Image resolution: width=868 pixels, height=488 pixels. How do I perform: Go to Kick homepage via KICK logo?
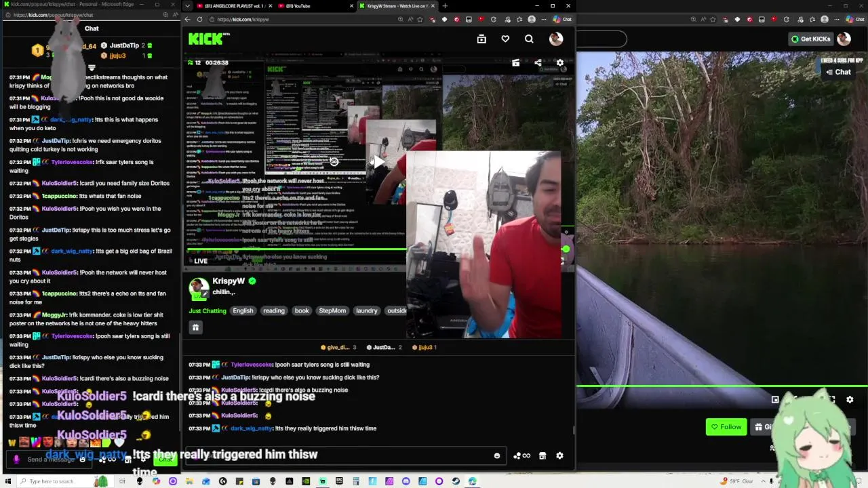(206, 39)
